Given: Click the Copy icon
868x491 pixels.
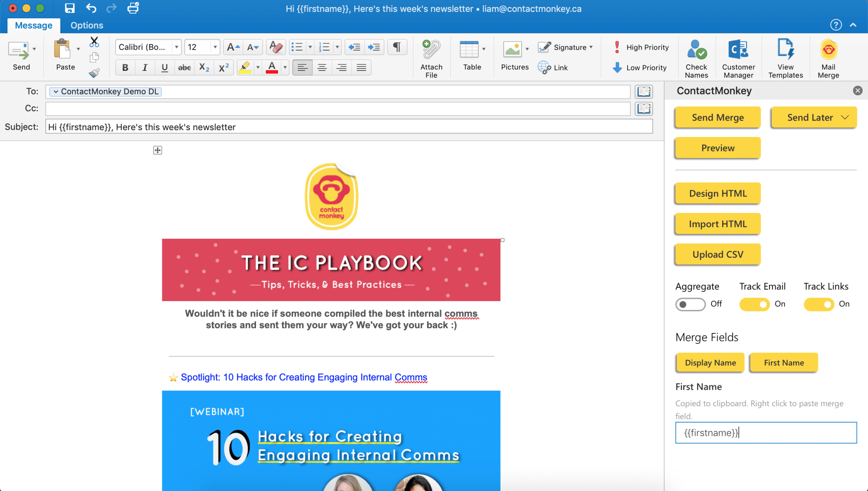Looking at the screenshot, I should 94,57.
